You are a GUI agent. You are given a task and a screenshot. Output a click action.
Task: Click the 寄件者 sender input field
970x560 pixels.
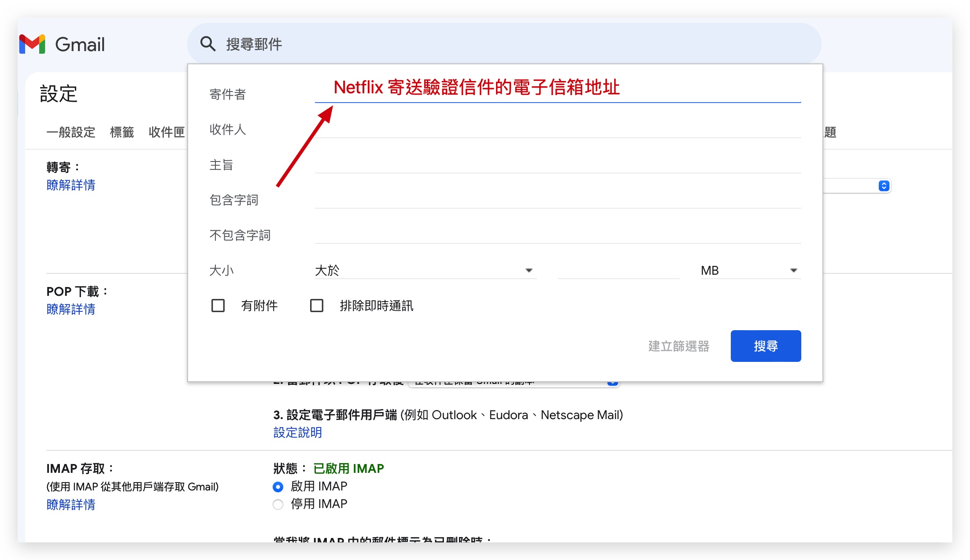tap(558, 91)
